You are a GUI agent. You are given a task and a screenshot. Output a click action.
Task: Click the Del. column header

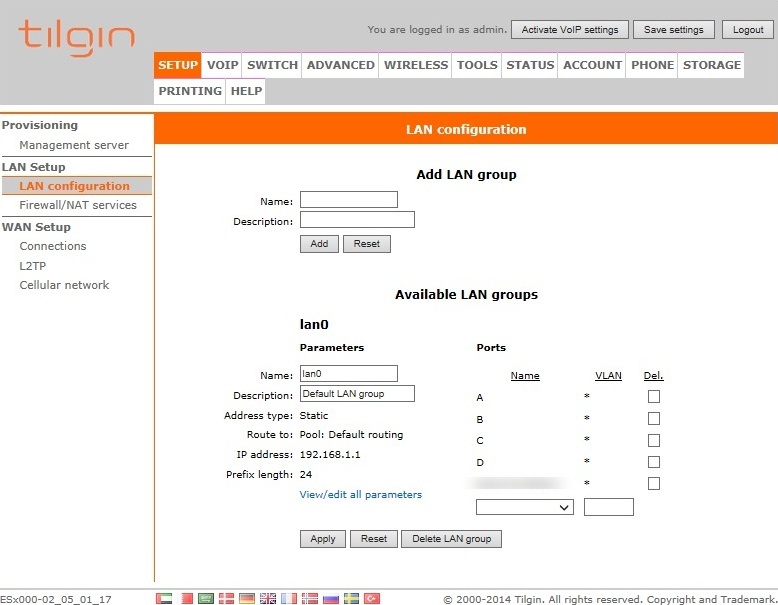653,376
